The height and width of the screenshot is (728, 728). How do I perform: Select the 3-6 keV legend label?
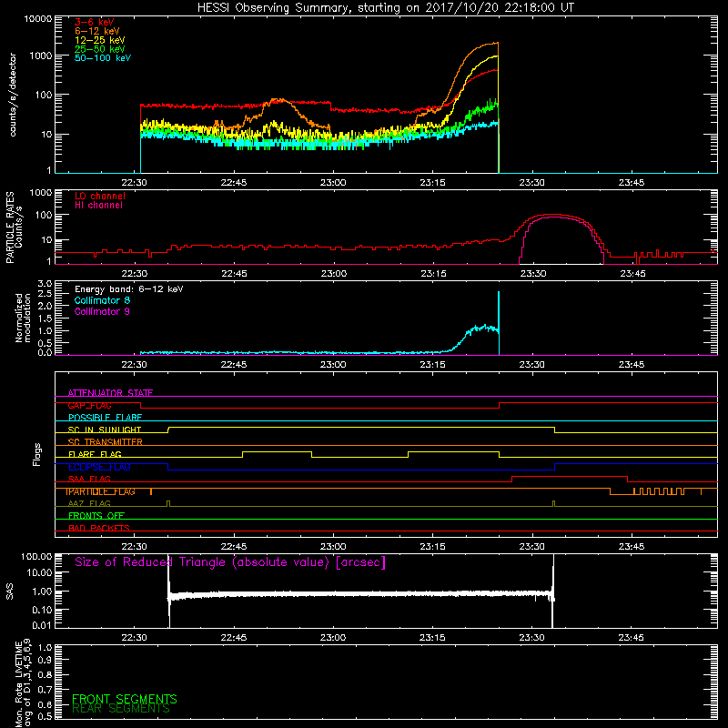(x=94, y=22)
